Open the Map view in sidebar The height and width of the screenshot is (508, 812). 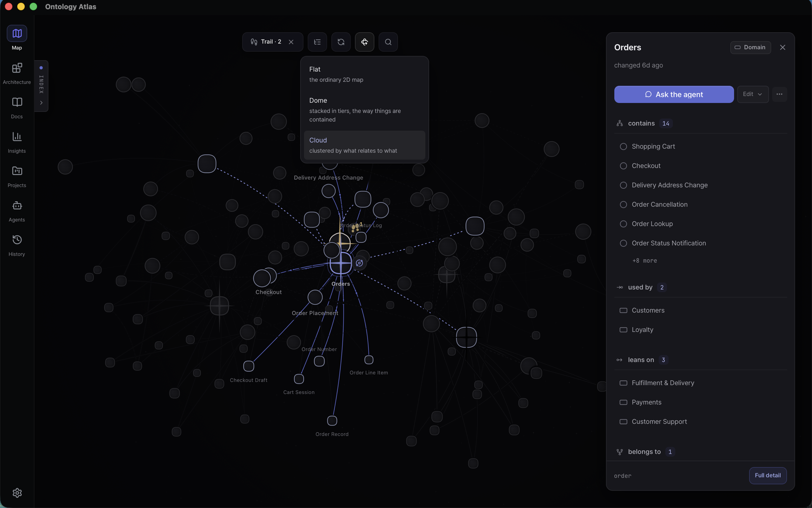point(17,38)
